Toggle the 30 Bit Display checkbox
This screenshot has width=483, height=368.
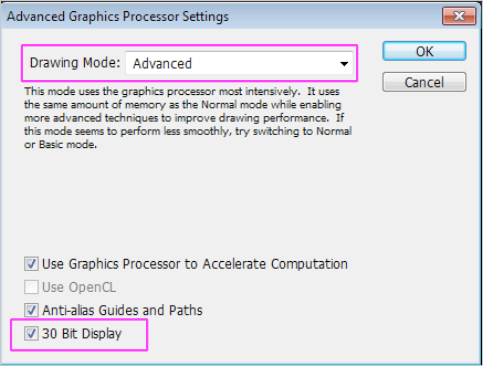(31, 333)
